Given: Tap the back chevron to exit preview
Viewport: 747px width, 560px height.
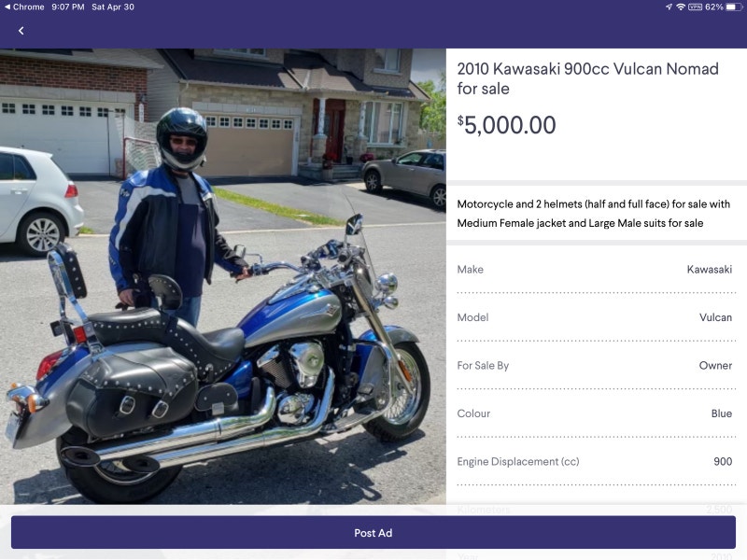Looking at the screenshot, I should point(20,30).
